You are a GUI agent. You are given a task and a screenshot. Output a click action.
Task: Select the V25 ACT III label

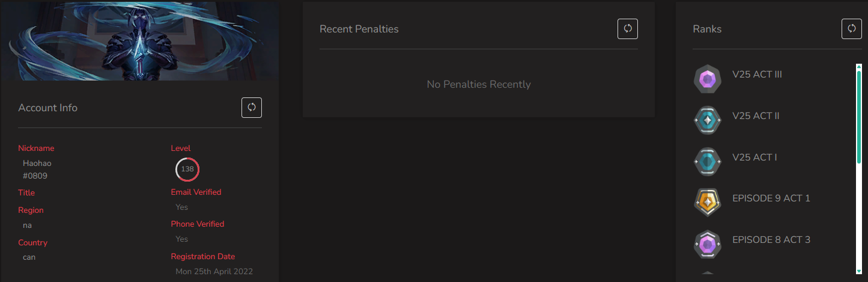click(x=757, y=75)
